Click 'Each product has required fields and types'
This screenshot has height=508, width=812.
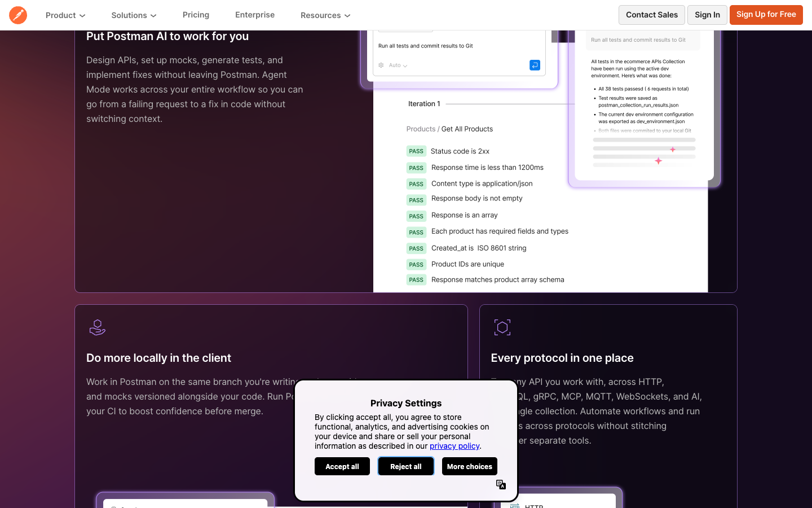pyautogui.click(x=500, y=231)
